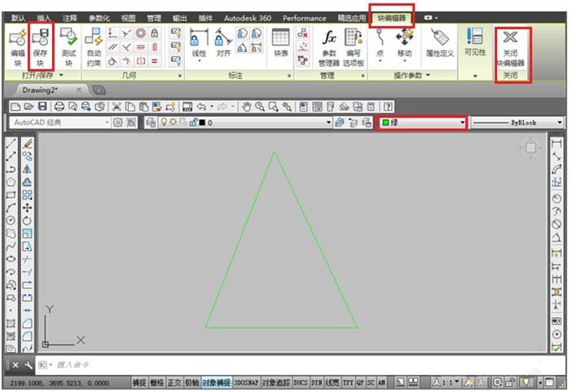Select the Rectangle drawing tool
Image resolution: width=572 pixels, height=392 pixels.
[x=11, y=195]
